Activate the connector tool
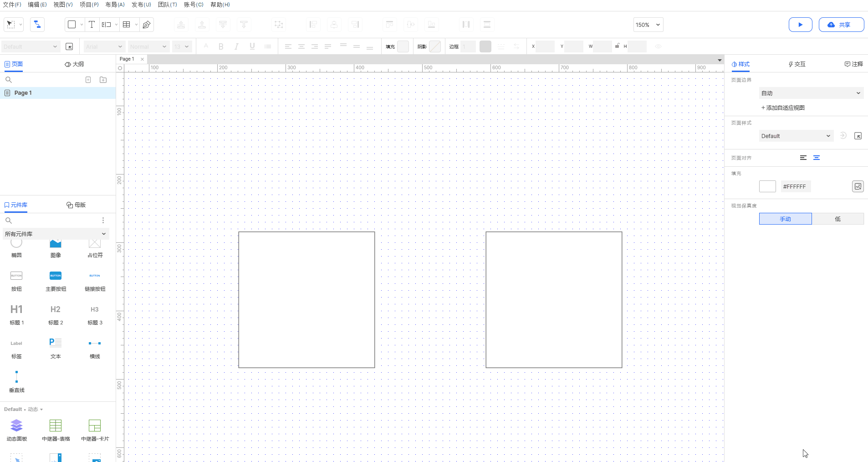Screen dimensions: 868x462 (x=37, y=25)
